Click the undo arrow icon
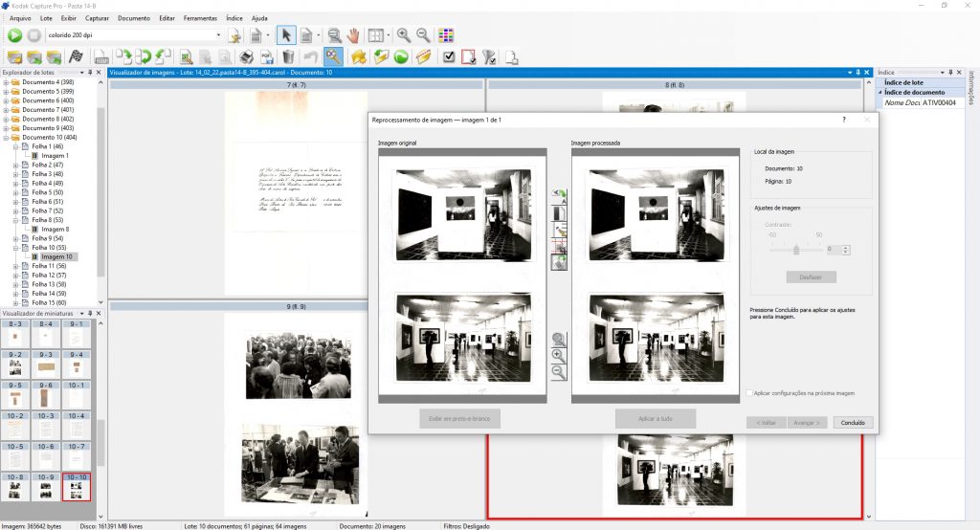The width and height of the screenshot is (980, 530). [311, 56]
